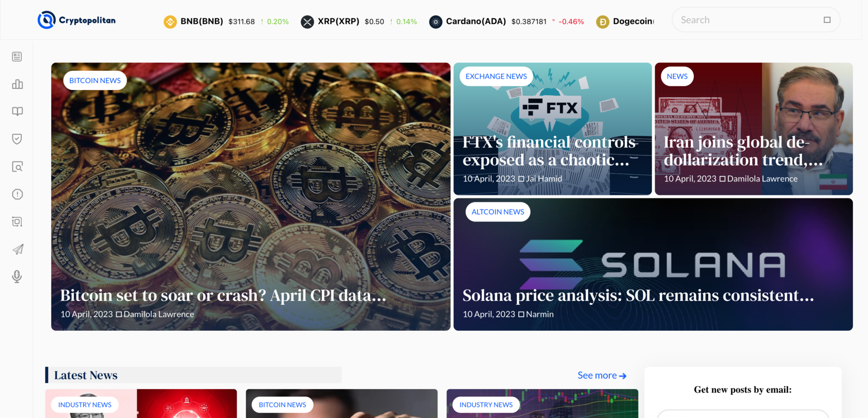Viewport: 868px width, 418px height.
Task: Open the bar chart sidebar icon
Action: 17,84
